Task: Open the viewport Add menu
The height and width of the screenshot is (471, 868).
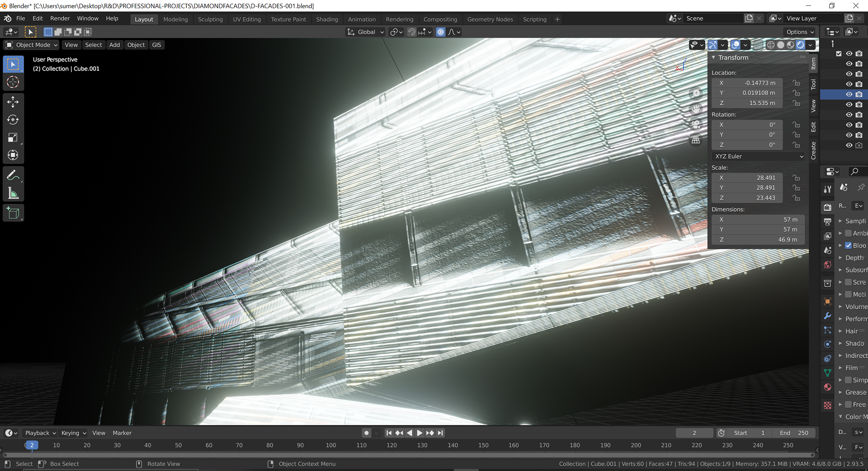Action: [114, 45]
